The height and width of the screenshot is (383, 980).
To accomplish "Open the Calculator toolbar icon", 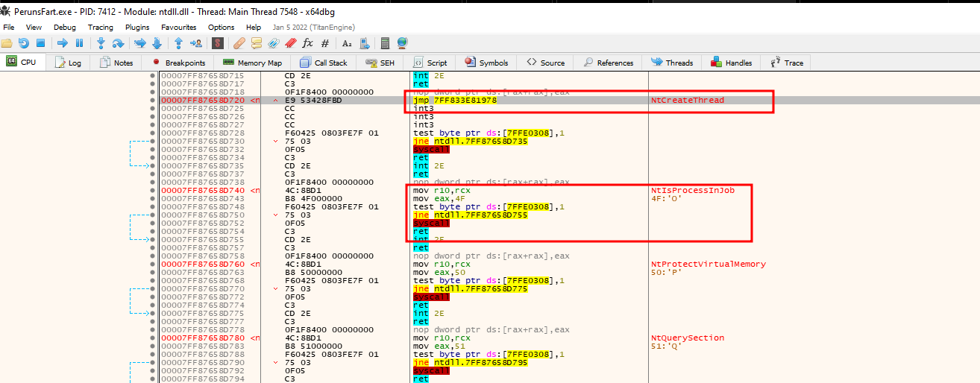I will click(385, 43).
